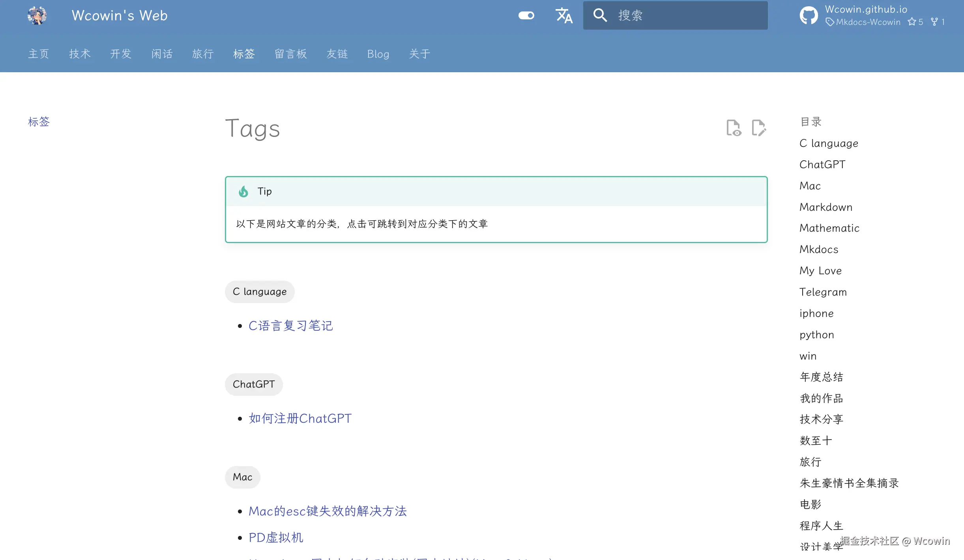Viewport: 964px width, 560px height.
Task: Open the GitHub repository icon
Action: click(809, 15)
